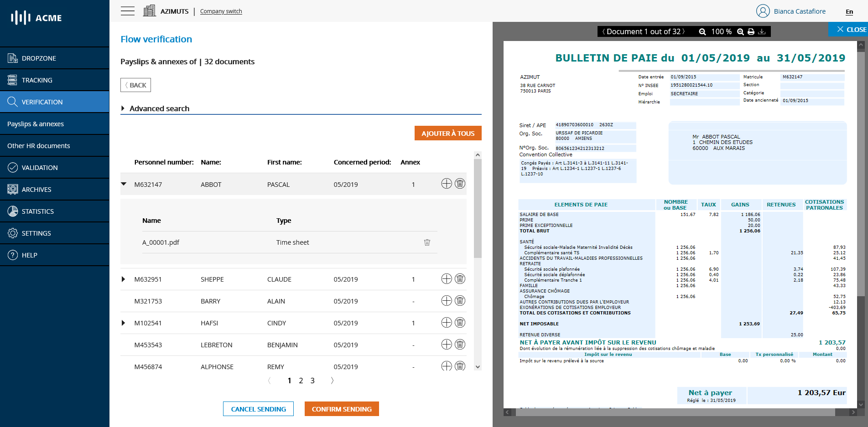Go to the Archives section
868x427 pixels.
point(36,190)
